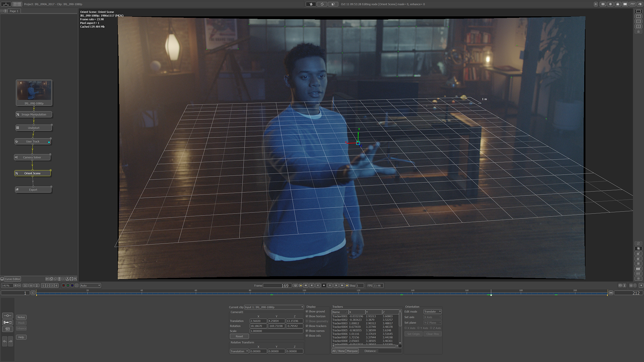Jump to last frame button

click(x=342, y=286)
